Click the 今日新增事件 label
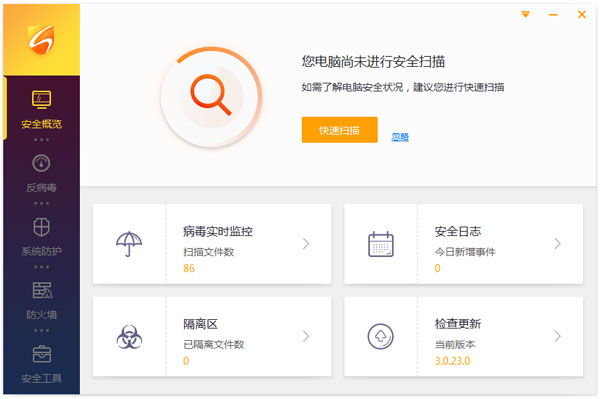This screenshot has width=600, height=399. click(x=465, y=252)
